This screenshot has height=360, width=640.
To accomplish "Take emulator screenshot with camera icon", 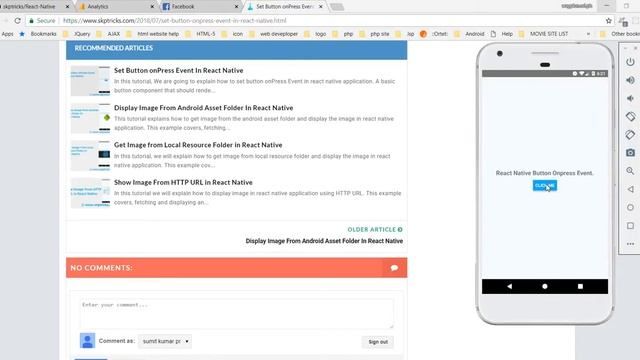I will click(x=630, y=153).
